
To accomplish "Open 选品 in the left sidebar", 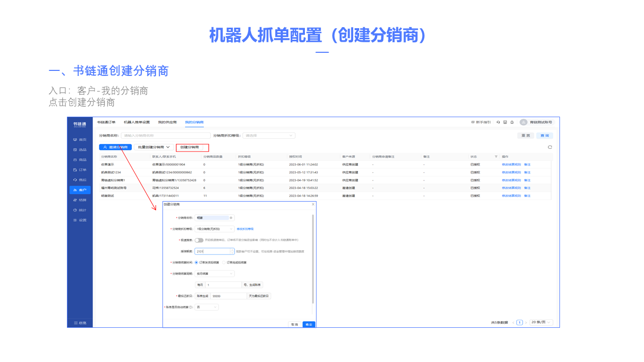I will (x=80, y=149).
